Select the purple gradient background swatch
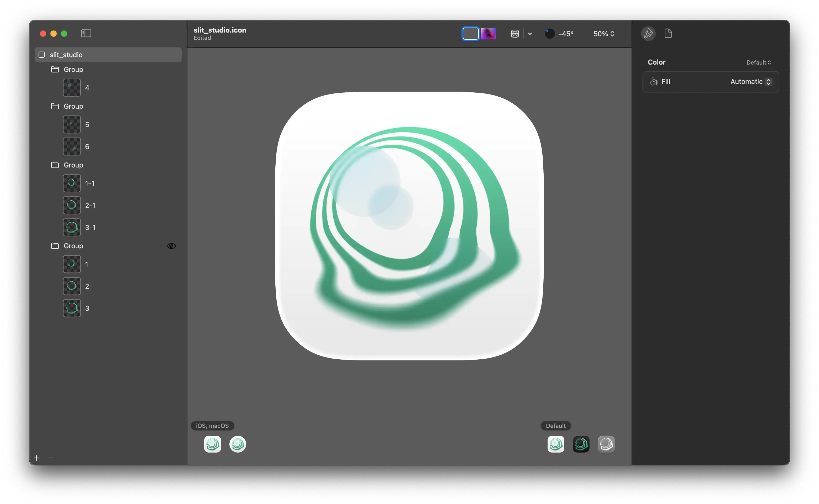819x504 pixels. [x=488, y=34]
